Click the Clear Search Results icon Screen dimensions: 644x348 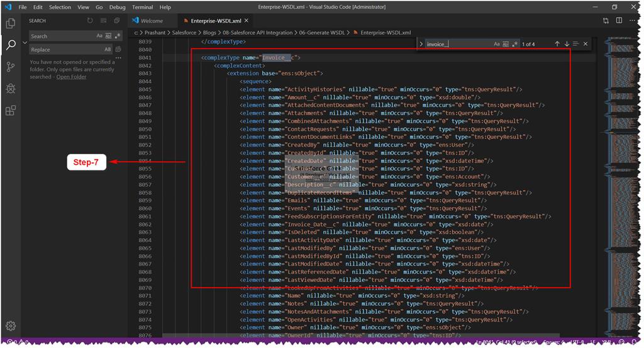coord(104,21)
